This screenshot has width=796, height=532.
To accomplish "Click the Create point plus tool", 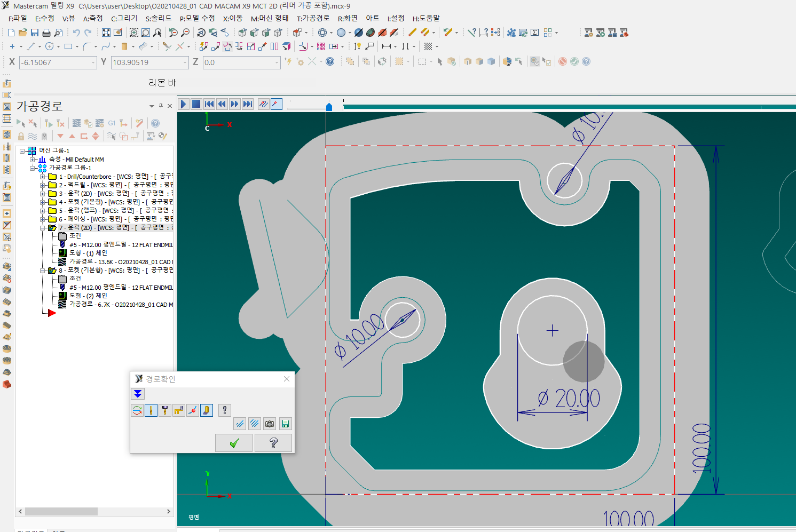I will coord(12,46).
